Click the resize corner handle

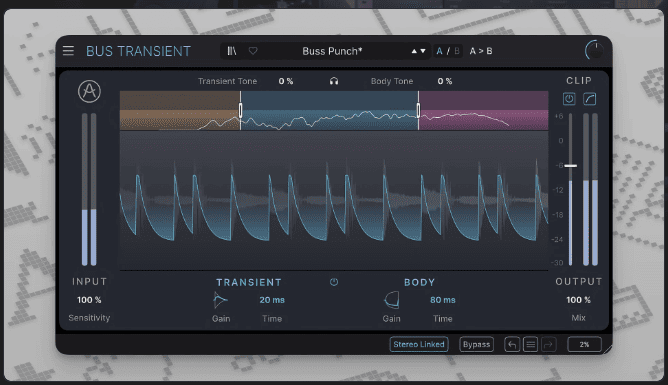coord(608,349)
